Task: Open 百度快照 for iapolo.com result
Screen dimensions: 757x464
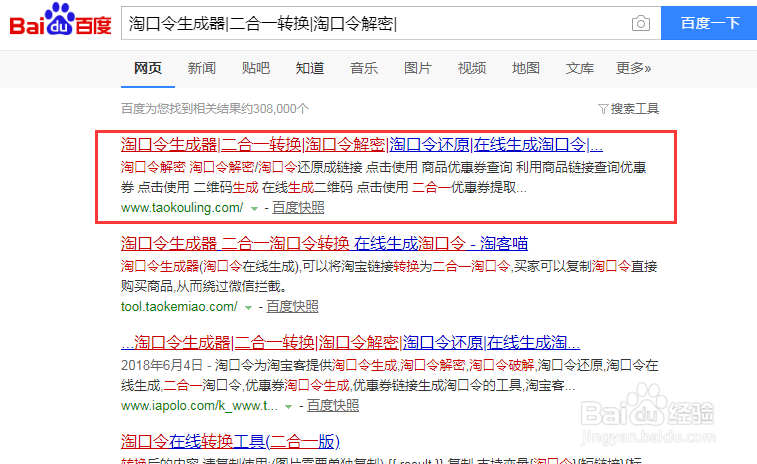Action: [x=333, y=406]
